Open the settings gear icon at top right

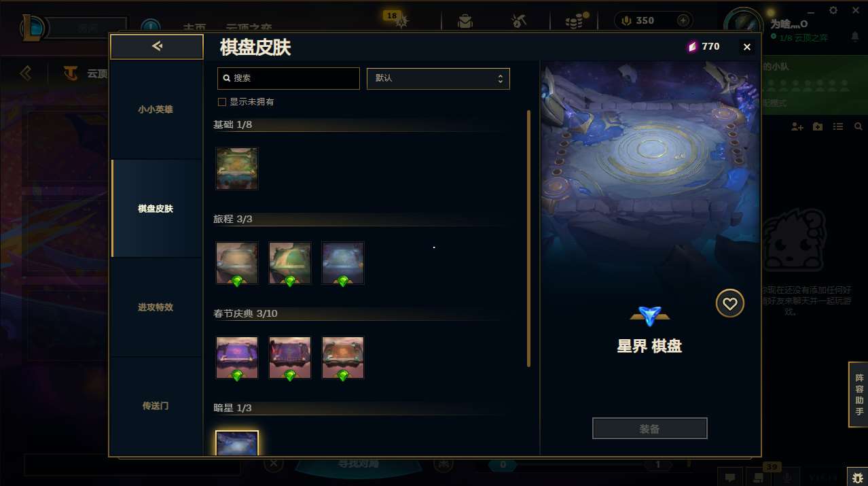834,10
